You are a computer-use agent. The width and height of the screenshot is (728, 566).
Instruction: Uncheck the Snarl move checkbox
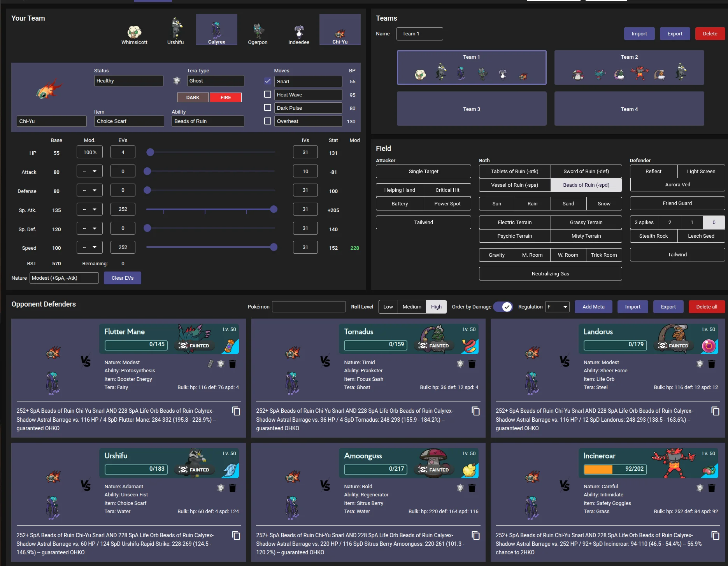click(268, 81)
